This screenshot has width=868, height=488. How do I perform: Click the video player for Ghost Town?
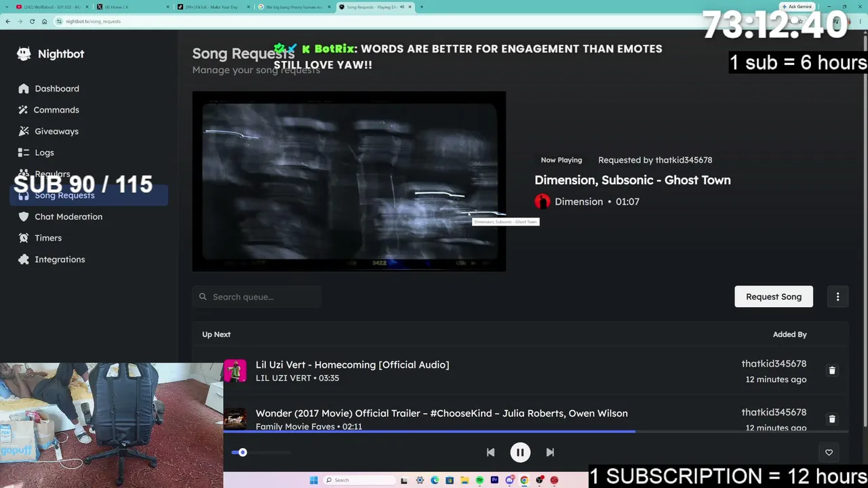[349, 182]
